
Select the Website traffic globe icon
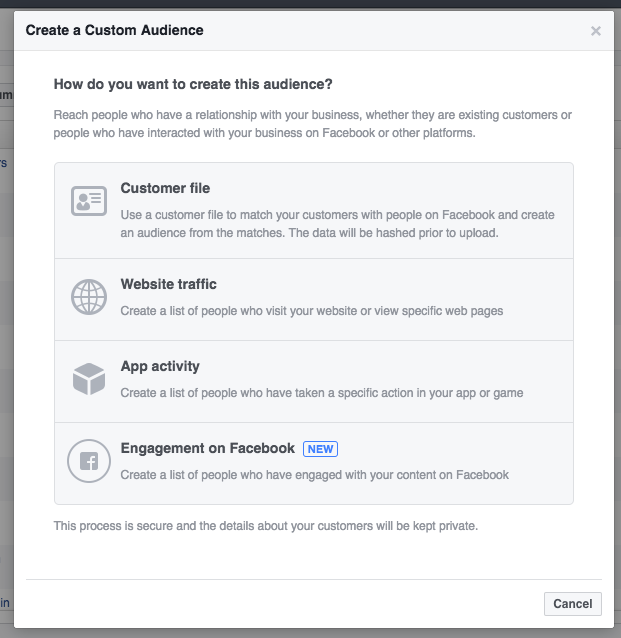point(89,297)
